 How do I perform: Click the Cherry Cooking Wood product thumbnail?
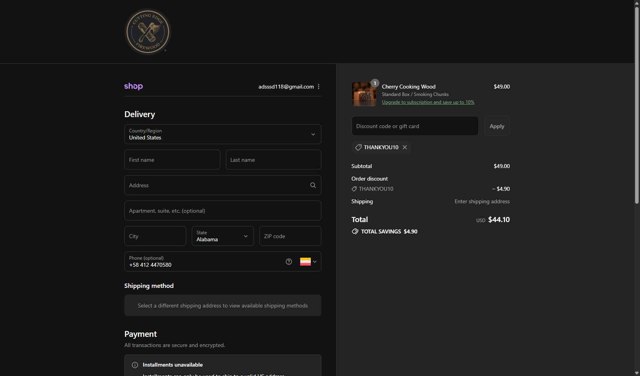[x=364, y=94]
